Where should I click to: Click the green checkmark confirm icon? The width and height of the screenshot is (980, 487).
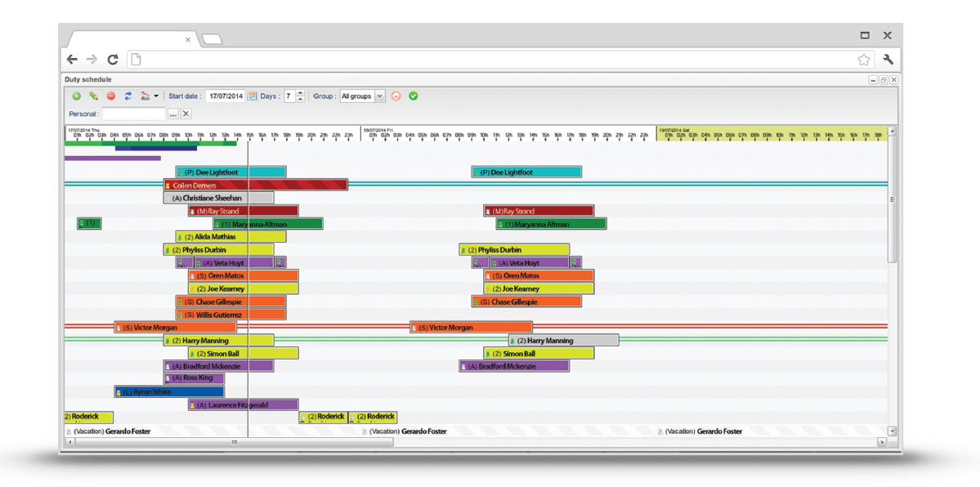click(413, 96)
